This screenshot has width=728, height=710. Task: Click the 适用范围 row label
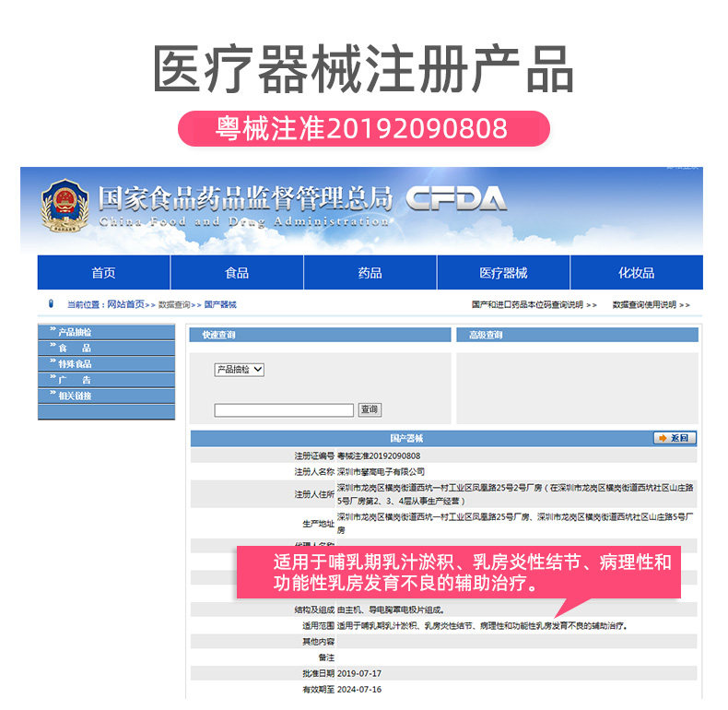[319, 625]
